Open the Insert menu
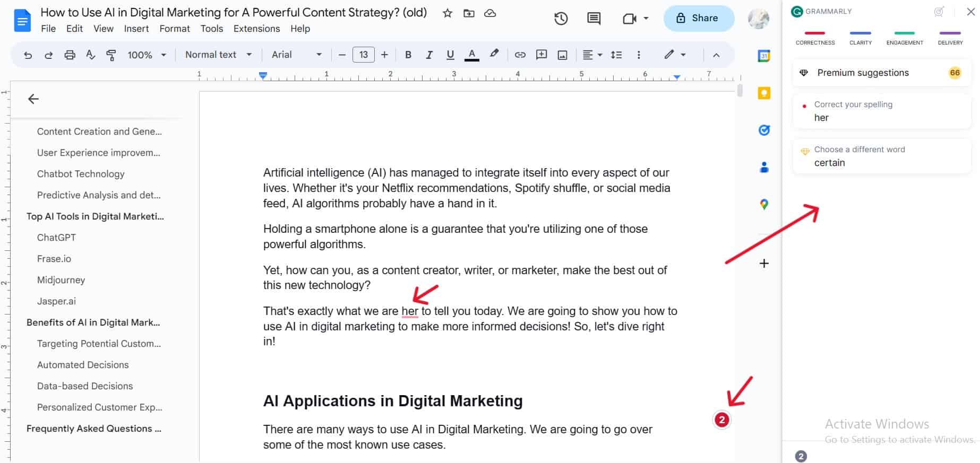 click(x=136, y=29)
